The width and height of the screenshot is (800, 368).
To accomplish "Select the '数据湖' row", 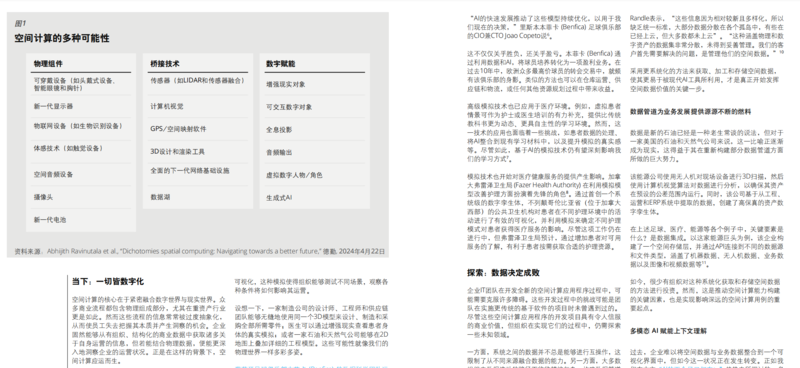I will [198, 197].
